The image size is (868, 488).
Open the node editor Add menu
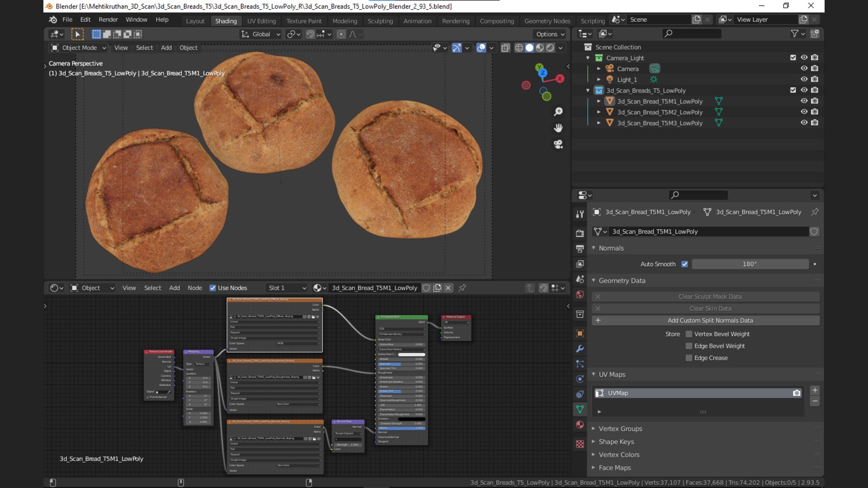[x=175, y=288]
